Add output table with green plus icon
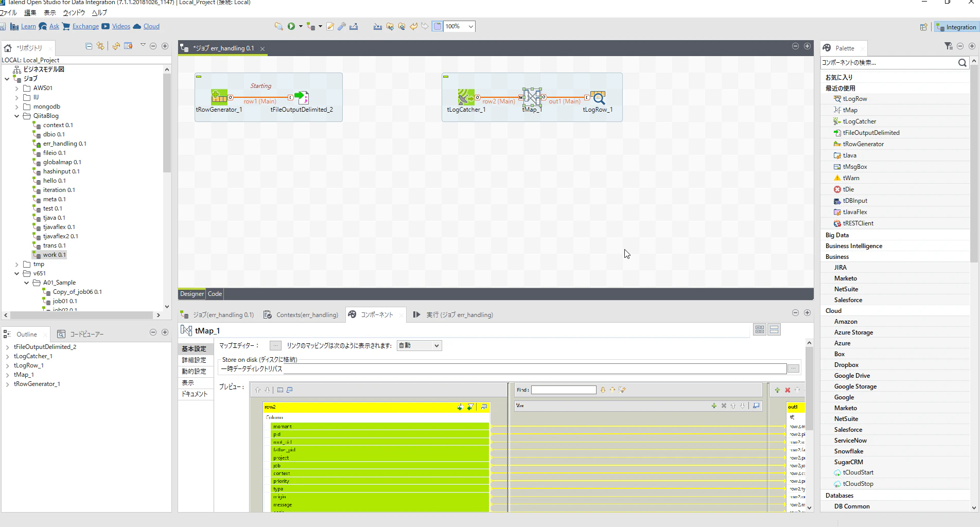 [777, 390]
